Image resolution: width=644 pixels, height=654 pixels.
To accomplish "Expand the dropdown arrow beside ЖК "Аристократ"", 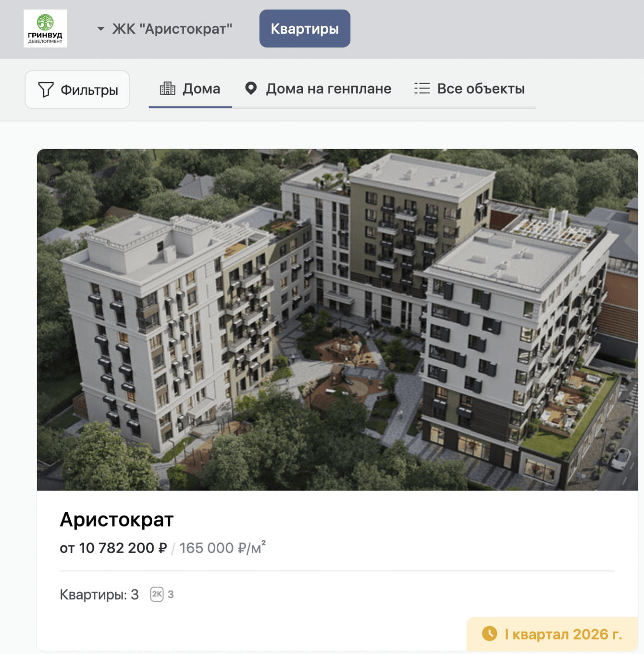I will tap(101, 29).
